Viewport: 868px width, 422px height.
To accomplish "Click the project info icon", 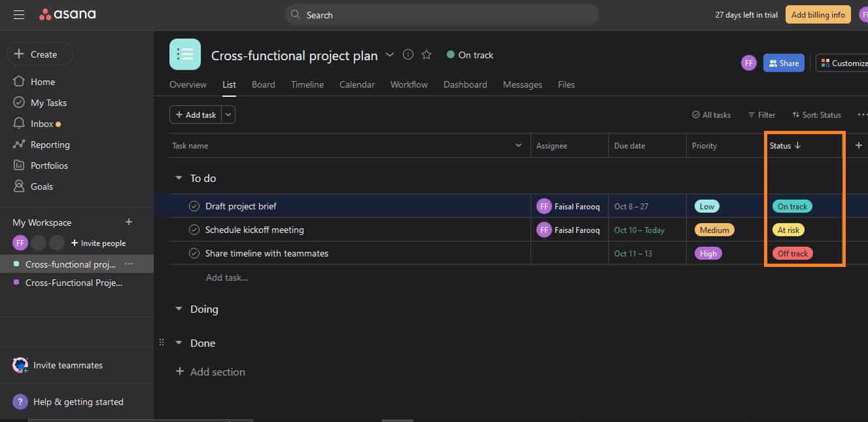I will [408, 55].
